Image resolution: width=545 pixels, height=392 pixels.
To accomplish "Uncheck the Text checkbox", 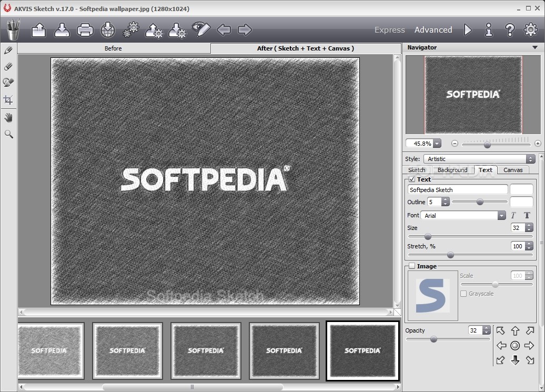I will [x=412, y=179].
